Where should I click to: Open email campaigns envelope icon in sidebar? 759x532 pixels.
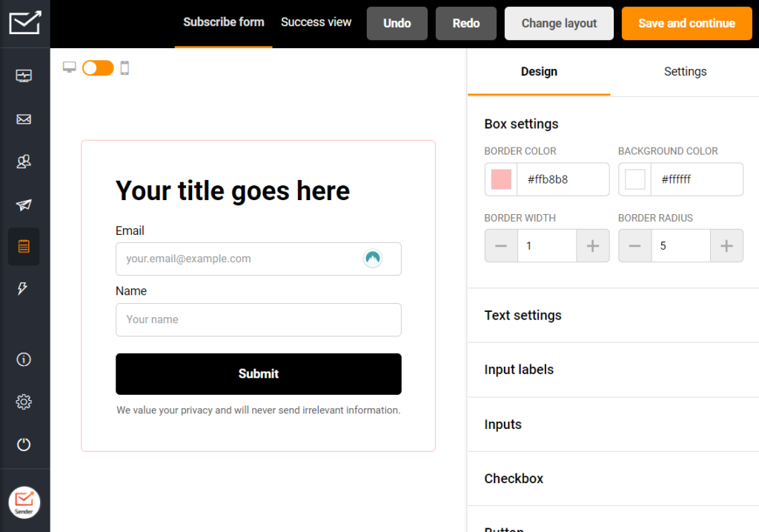click(x=24, y=119)
